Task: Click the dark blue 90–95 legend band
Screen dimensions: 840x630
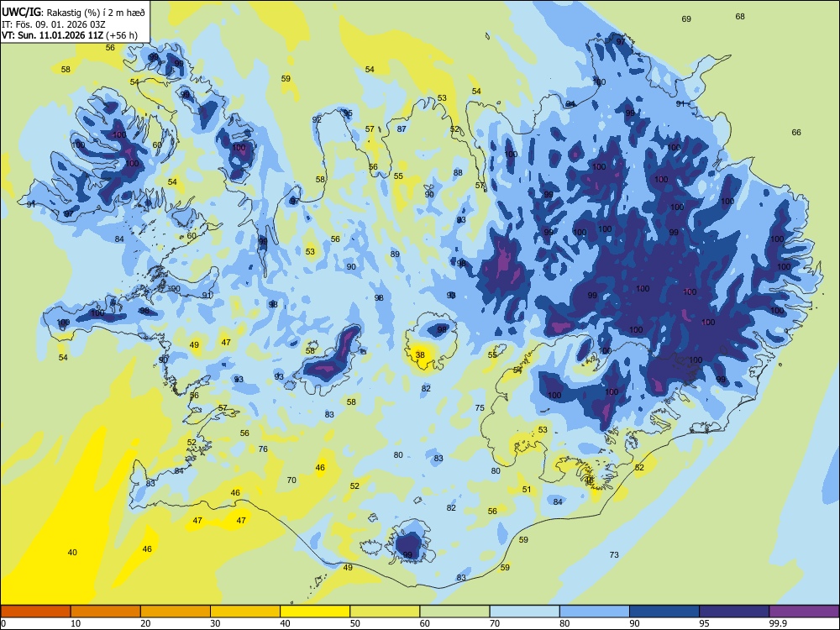Action: point(664,612)
